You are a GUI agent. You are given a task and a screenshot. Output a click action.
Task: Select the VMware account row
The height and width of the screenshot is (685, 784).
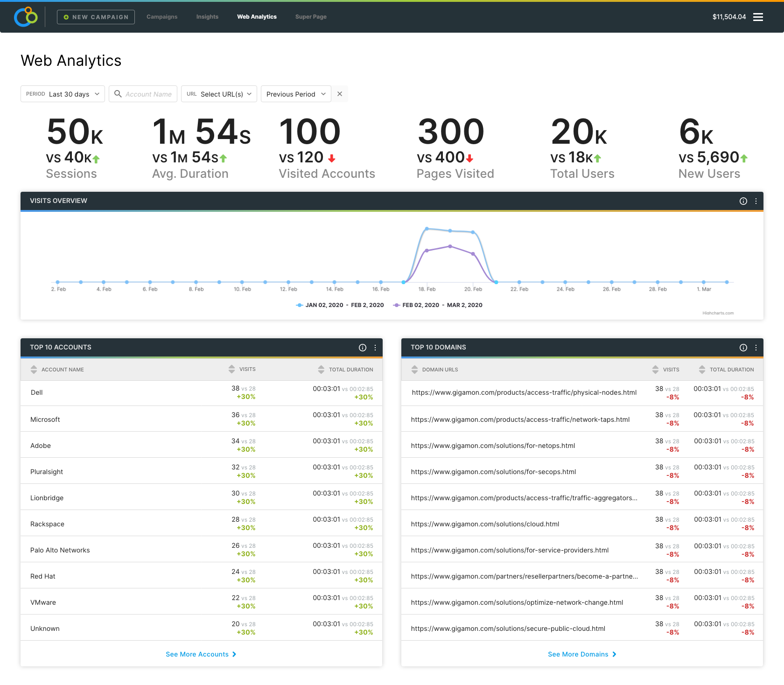tap(202, 602)
